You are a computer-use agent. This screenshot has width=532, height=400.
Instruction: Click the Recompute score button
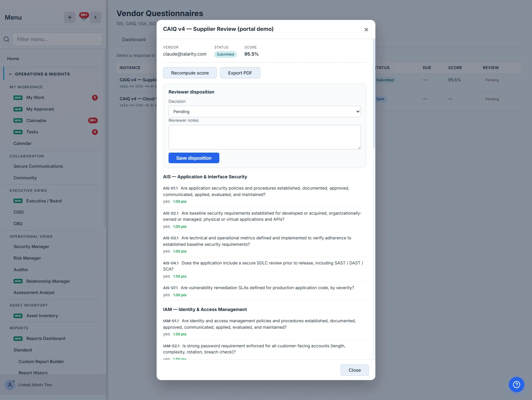point(190,73)
